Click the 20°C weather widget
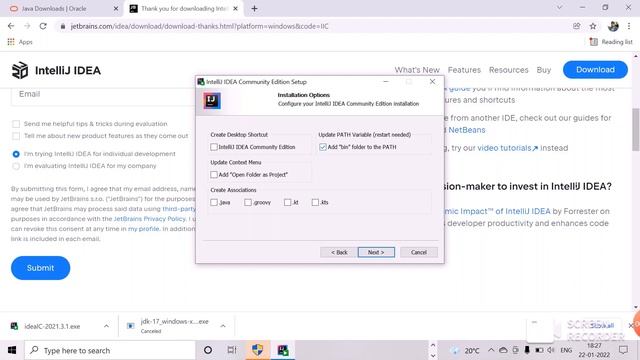Viewport: 640px width, 360px height. coord(465,350)
